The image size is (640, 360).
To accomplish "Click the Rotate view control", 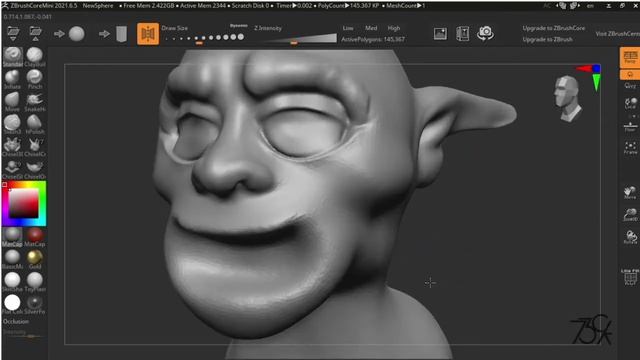I will (630, 237).
